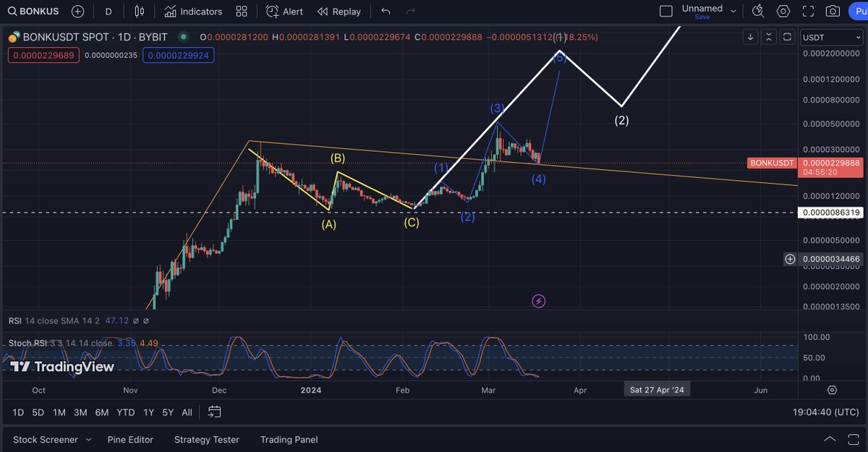Screen dimensions: 868x452
Task: Select the blue (4) wave label
Action: coord(538,179)
